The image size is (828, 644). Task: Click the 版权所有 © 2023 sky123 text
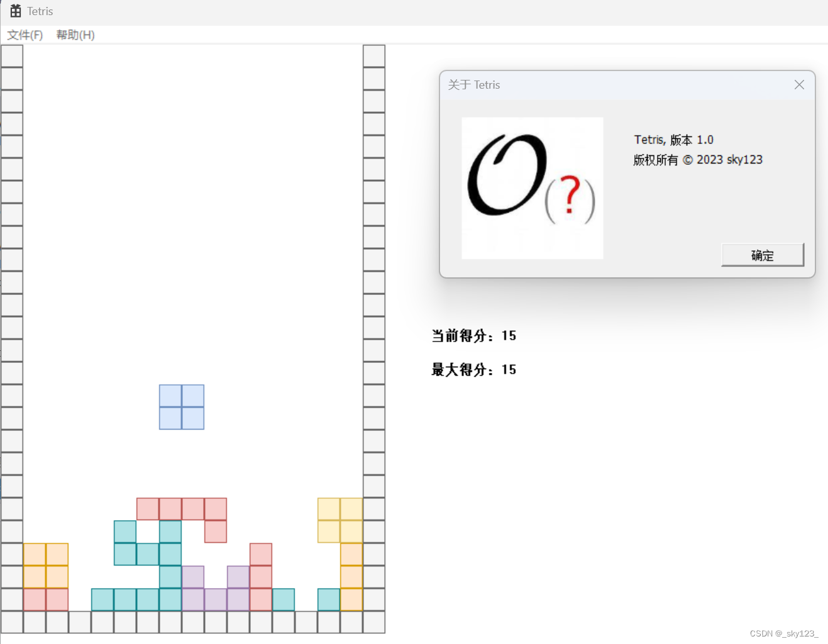[698, 160]
